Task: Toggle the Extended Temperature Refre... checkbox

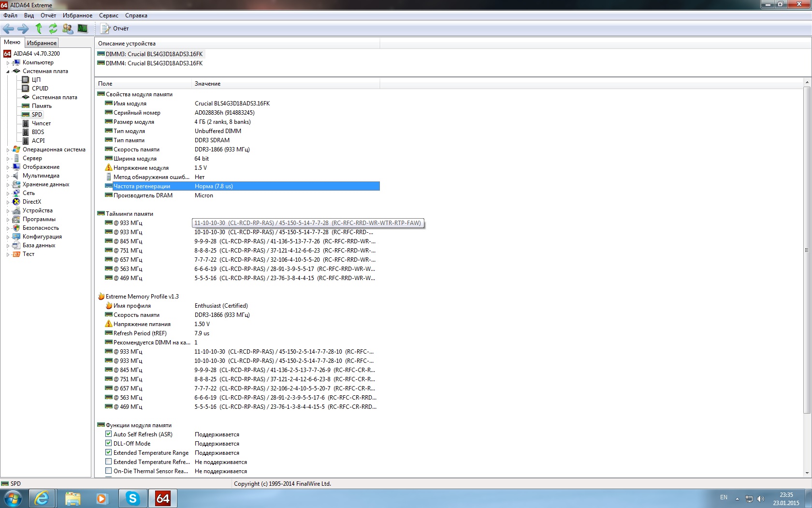Action: pyautogui.click(x=109, y=462)
